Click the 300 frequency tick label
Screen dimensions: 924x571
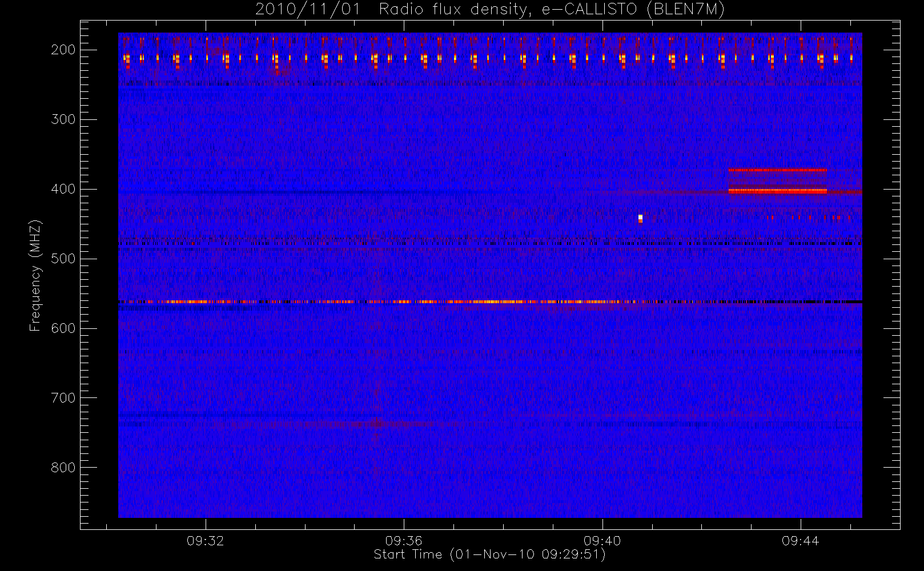[63, 119]
